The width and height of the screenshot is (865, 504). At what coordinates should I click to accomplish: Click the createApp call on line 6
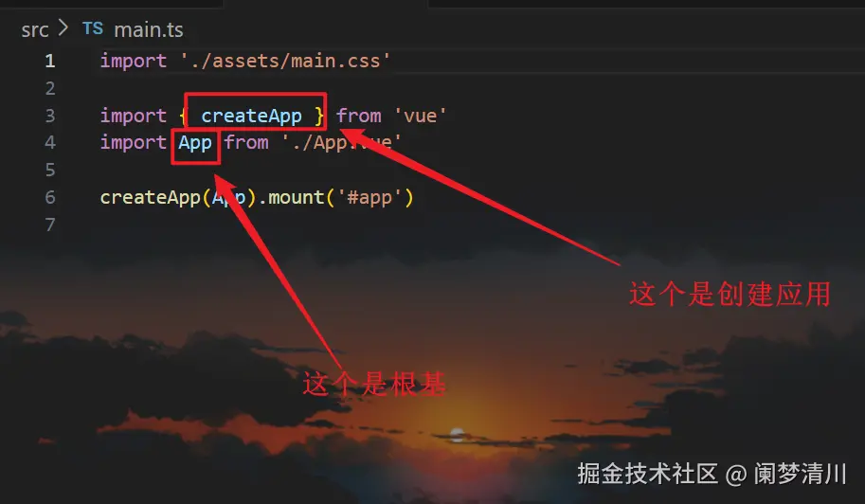tap(150, 197)
